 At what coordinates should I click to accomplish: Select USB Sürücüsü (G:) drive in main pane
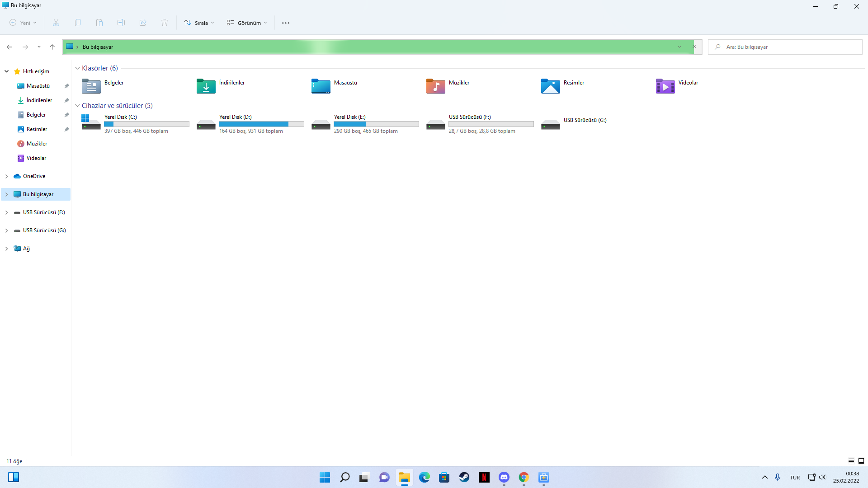pos(574,124)
